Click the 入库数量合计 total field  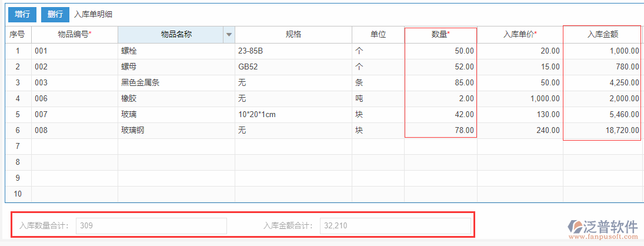151,225
